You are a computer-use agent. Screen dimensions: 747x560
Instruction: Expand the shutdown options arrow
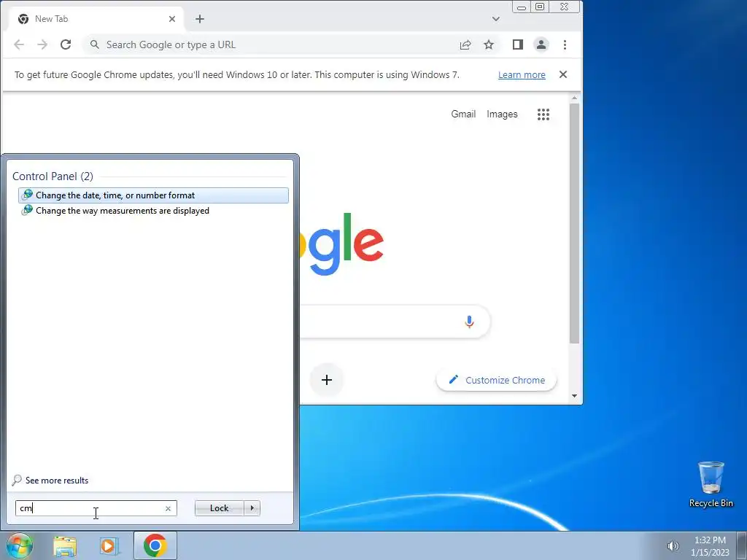(252, 508)
